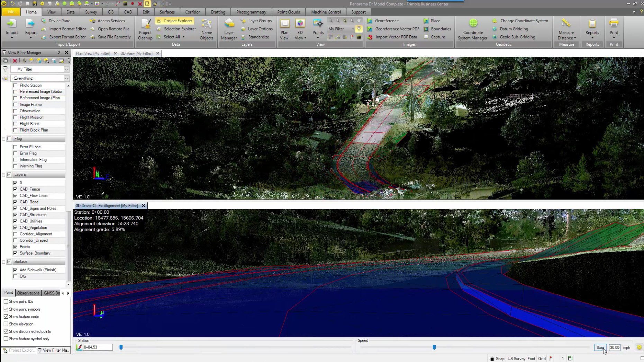Collapse the Surface group
Screen dimensions: 644x362
4,262
